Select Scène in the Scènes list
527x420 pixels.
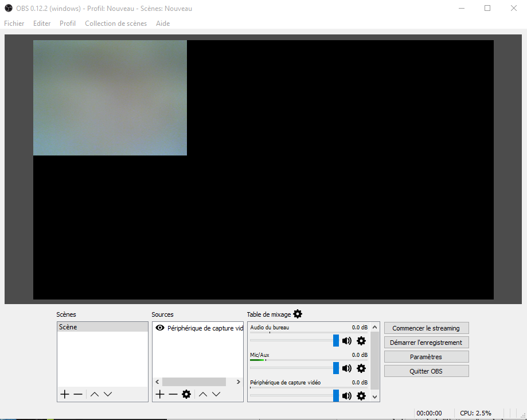point(102,327)
